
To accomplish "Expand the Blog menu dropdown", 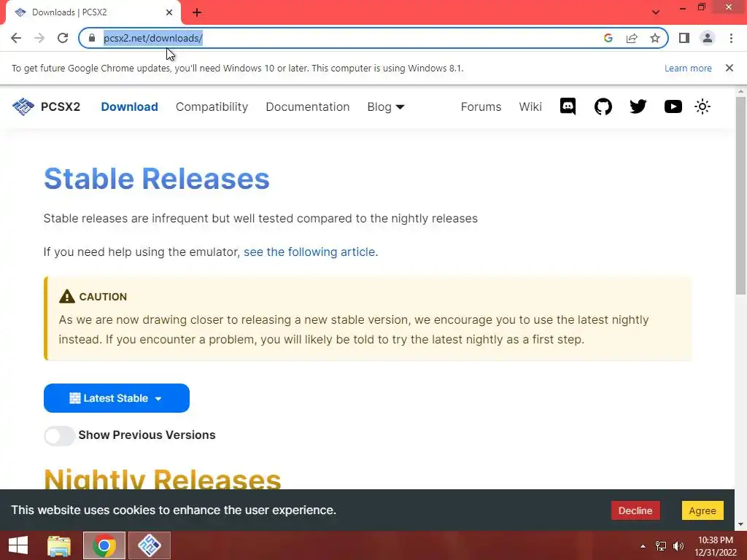I will click(385, 106).
